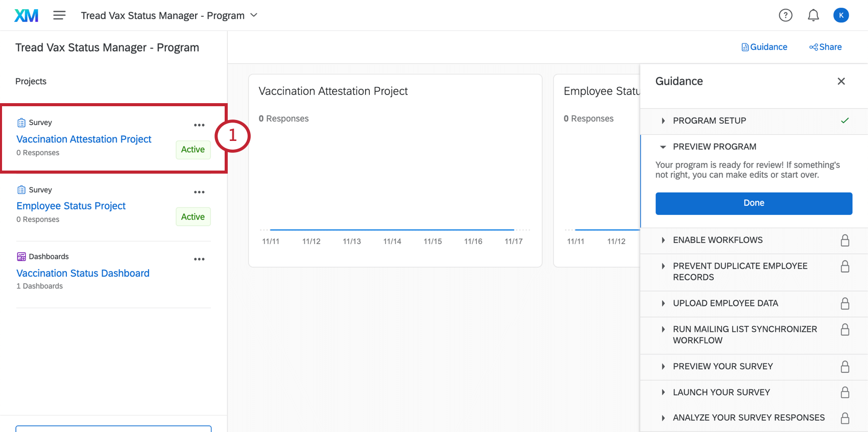Open the program title dropdown in header
The height and width of the screenshot is (432, 868).
tap(169, 15)
